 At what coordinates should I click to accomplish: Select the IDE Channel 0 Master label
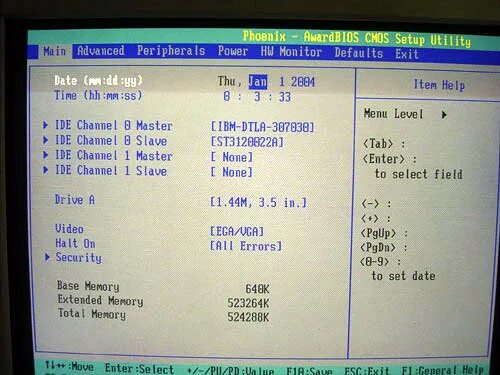(113, 126)
